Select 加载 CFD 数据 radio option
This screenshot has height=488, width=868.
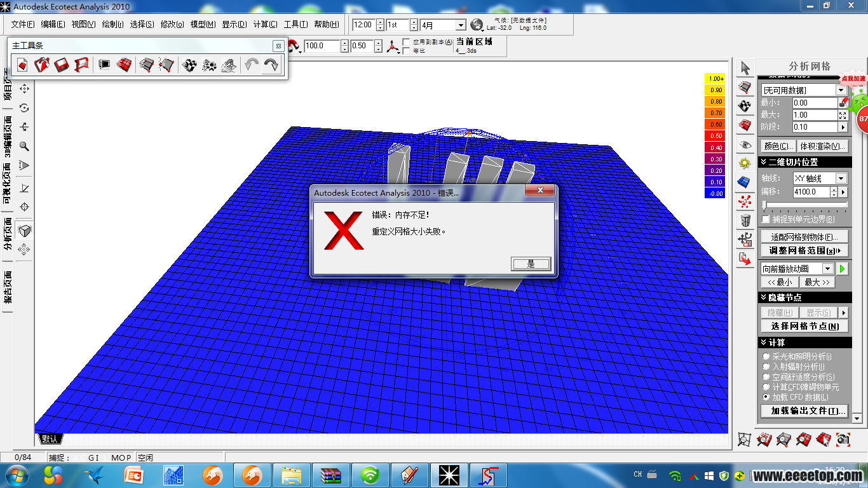[x=766, y=396]
